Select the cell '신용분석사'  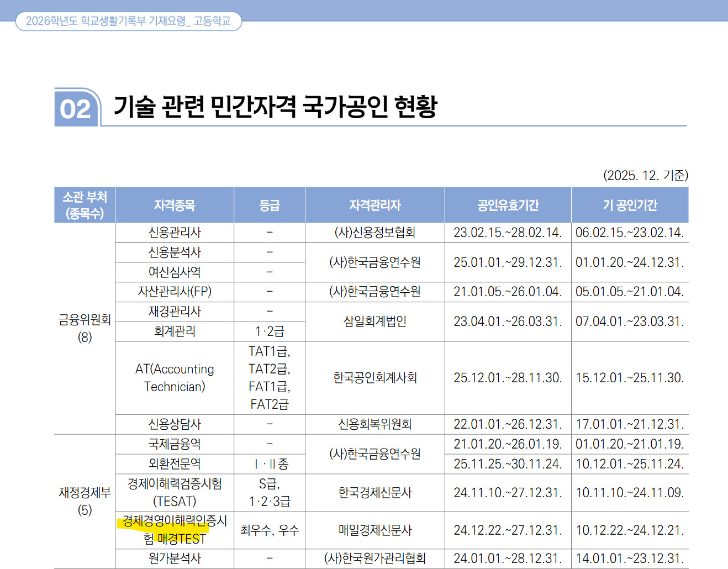coord(175,252)
